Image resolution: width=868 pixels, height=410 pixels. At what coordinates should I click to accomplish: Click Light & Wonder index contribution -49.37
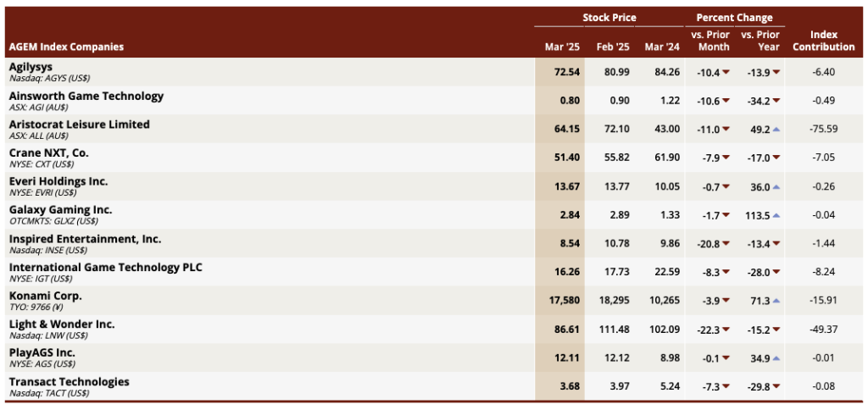823,330
